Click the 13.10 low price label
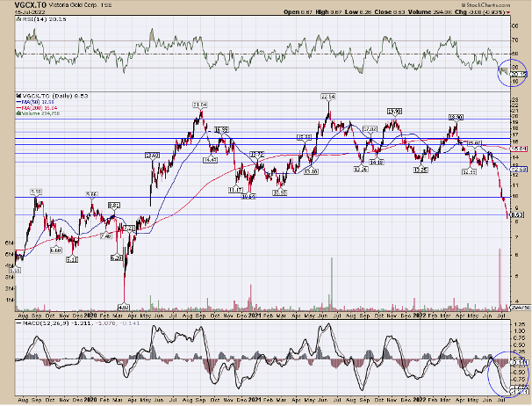This screenshot has width=532, height=406. [x=311, y=172]
